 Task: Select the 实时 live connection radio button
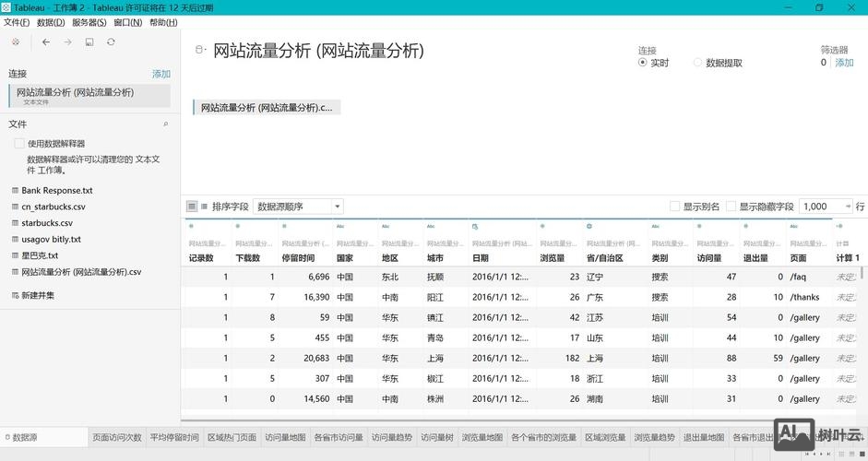click(642, 63)
